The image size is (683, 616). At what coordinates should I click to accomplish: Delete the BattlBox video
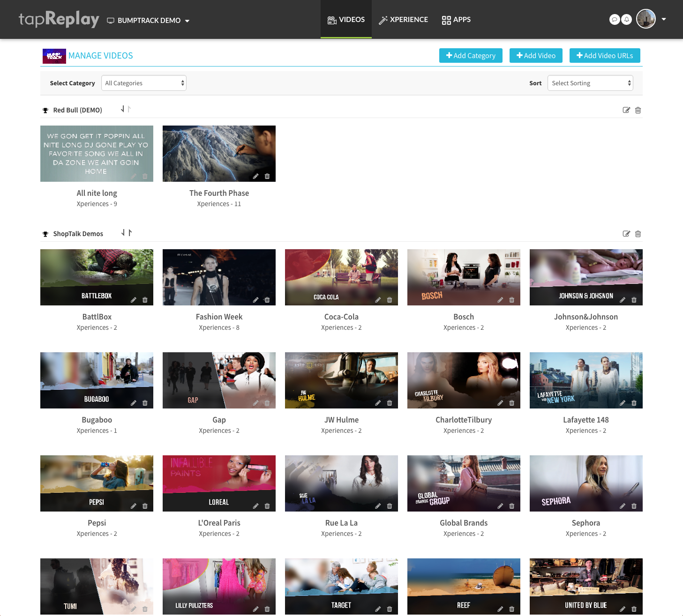(x=145, y=300)
